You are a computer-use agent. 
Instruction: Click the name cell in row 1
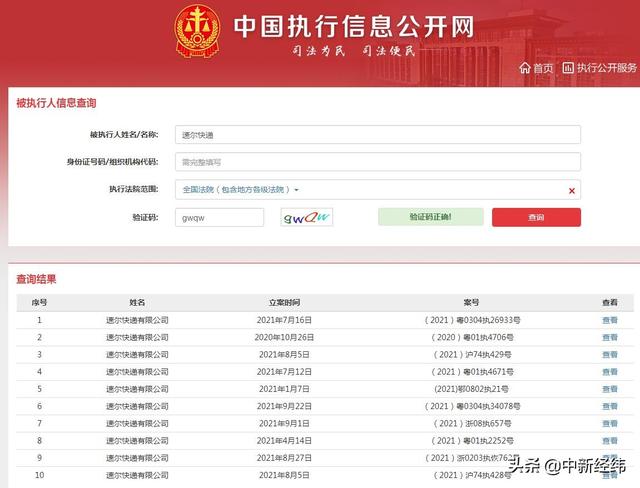click(137, 320)
